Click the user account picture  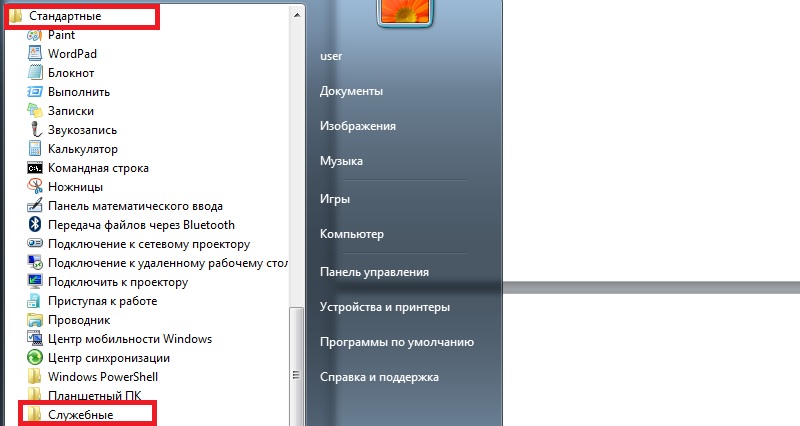coord(405,12)
